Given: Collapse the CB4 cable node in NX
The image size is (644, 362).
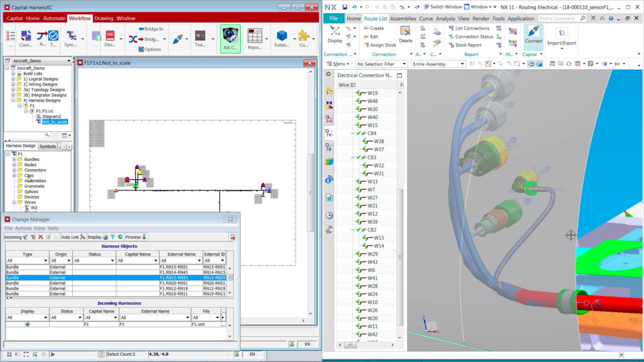Looking at the screenshot, I should pyautogui.click(x=352, y=133).
